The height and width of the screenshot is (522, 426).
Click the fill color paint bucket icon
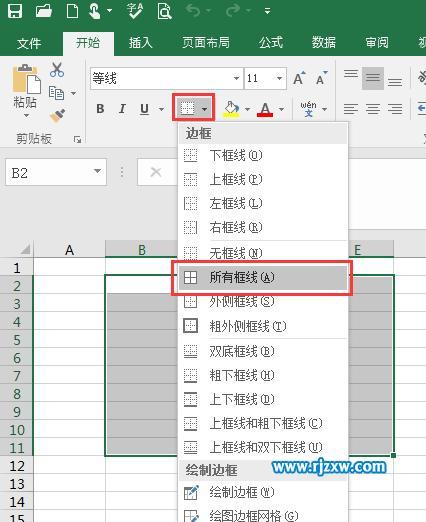point(232,109)
